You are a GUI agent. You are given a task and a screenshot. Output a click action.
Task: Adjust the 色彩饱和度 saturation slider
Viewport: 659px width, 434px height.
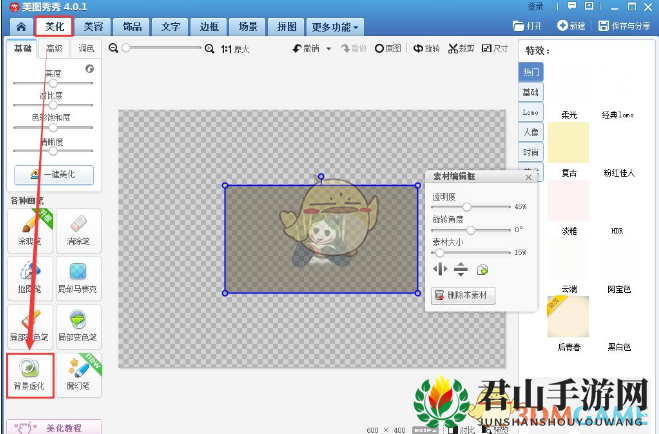pos(53,127)
